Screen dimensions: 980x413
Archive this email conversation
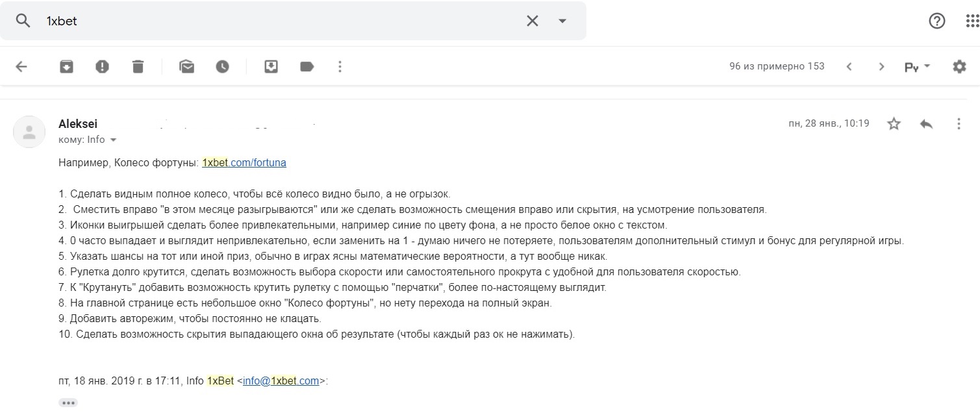tap(66, 66)
